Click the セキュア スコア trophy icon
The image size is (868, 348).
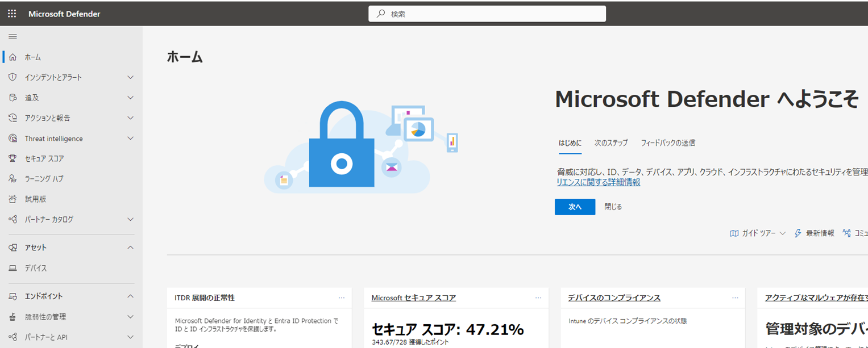13,158
